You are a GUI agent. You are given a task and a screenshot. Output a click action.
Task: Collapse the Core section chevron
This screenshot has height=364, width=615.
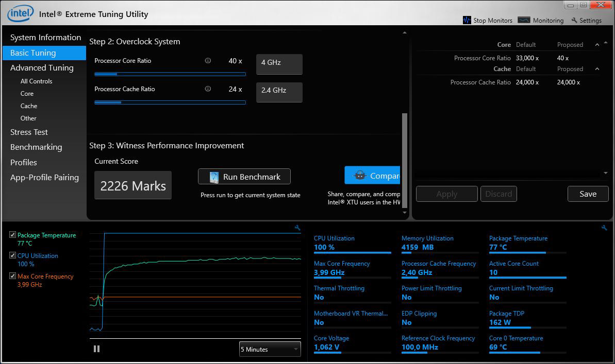coord(597,45)
